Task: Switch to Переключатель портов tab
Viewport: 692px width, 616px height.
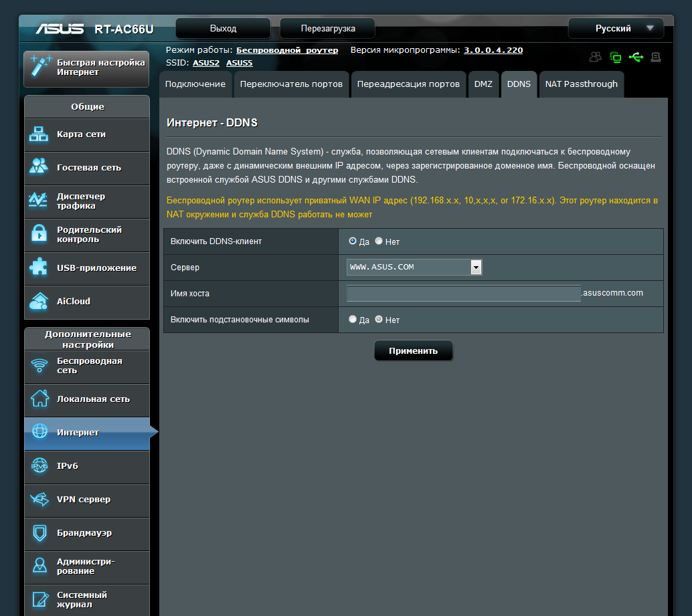Action: [x=291, y=84]
